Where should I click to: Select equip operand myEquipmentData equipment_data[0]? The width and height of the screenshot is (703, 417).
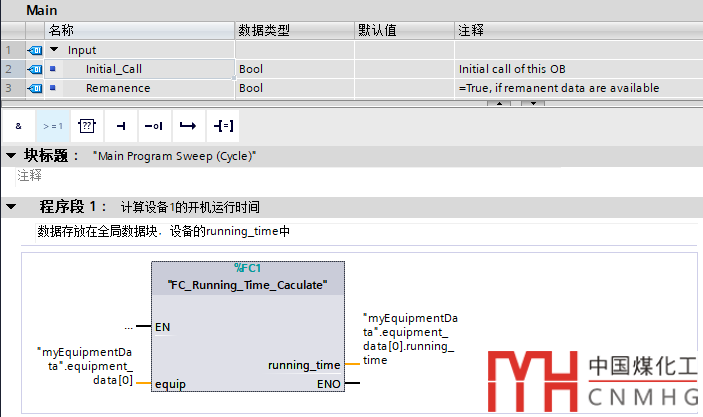click(x=85, y=366)
